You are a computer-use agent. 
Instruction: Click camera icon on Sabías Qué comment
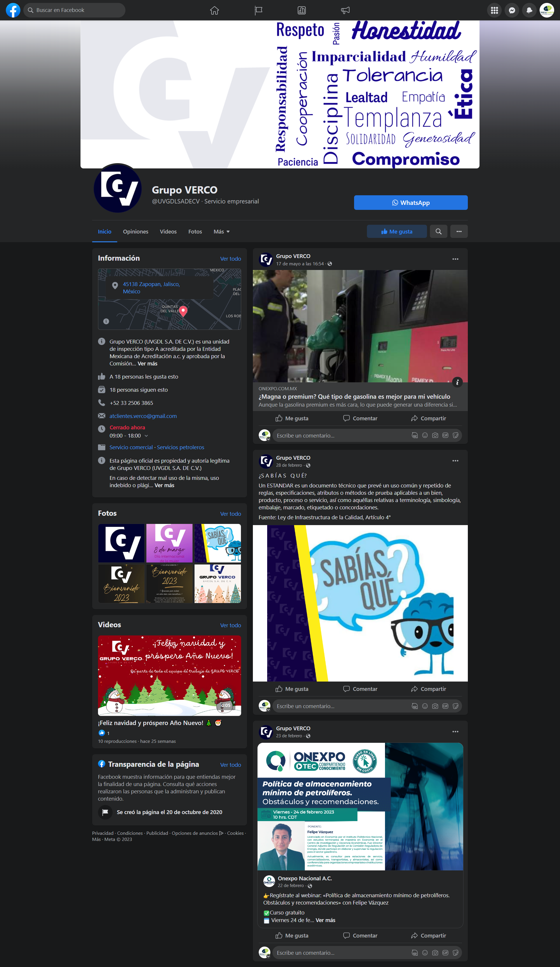click(435, 706)
